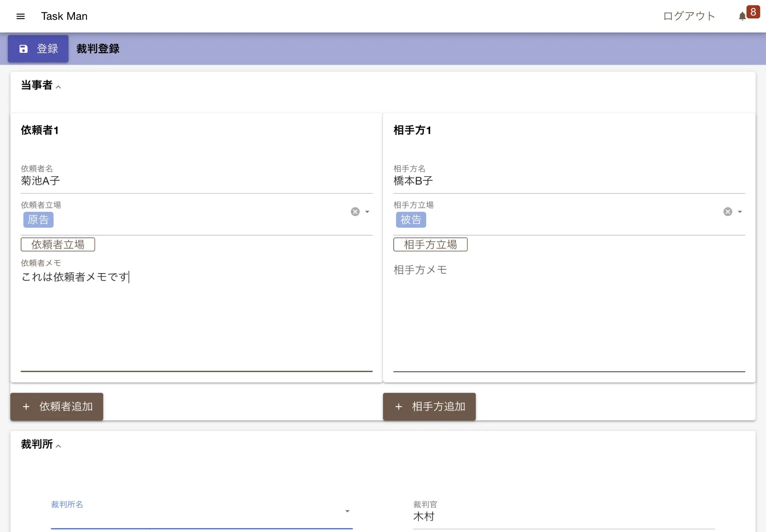Click the 被告 chip
Viewport: 766px width, 532px height.
tap(411, 220)
